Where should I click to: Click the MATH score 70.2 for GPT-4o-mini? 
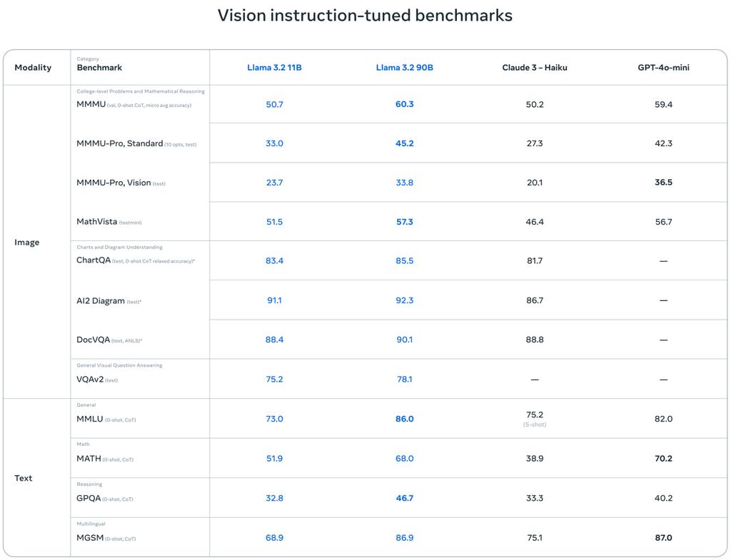click(x=663, y=459)
